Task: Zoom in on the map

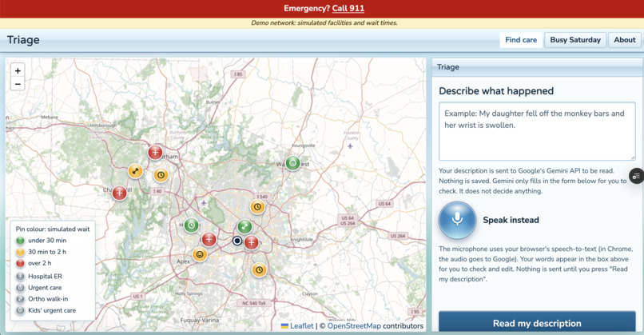Action: [x=18, y=70]
